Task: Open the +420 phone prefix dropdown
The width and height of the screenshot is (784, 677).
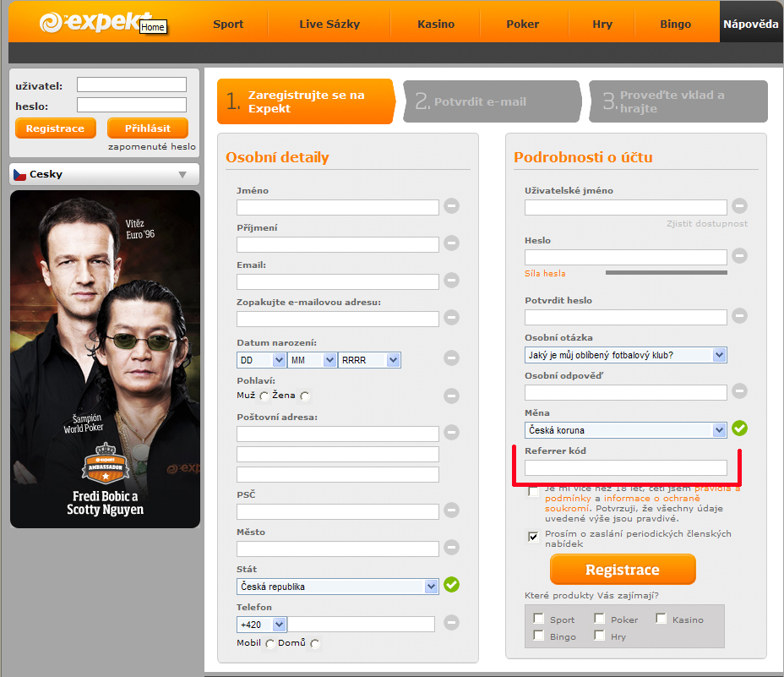Action: (x=261, y=625)
